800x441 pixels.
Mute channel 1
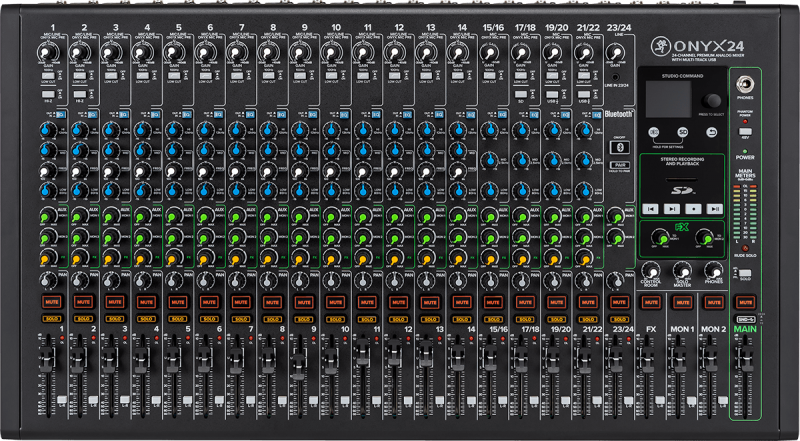click(x=52, y=300)
